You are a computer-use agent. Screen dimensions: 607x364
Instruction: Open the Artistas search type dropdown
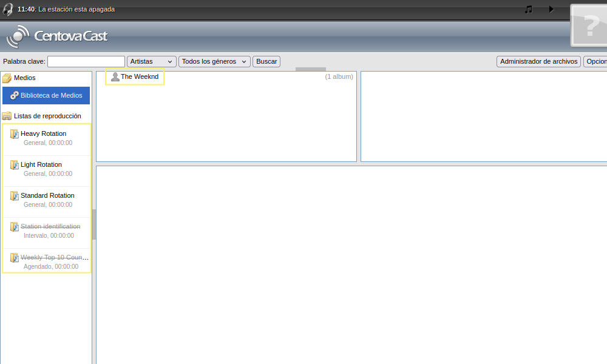152,61
